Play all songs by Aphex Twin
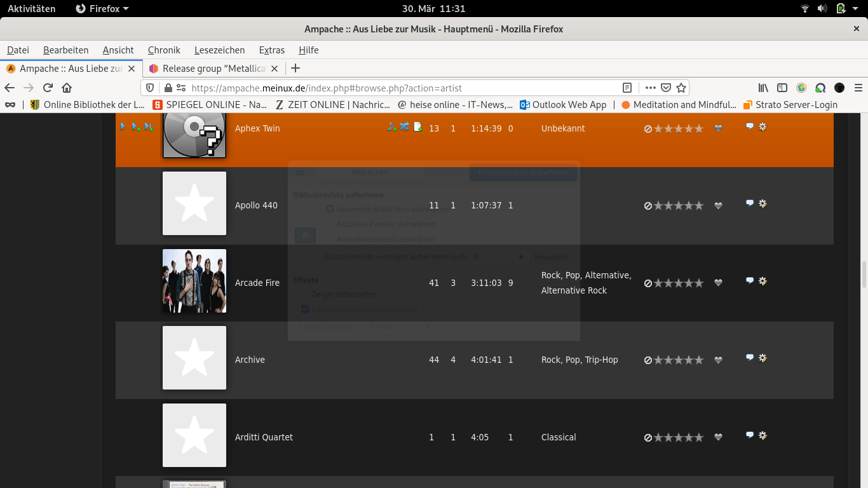868x488 pixels. tap(123, 127)
